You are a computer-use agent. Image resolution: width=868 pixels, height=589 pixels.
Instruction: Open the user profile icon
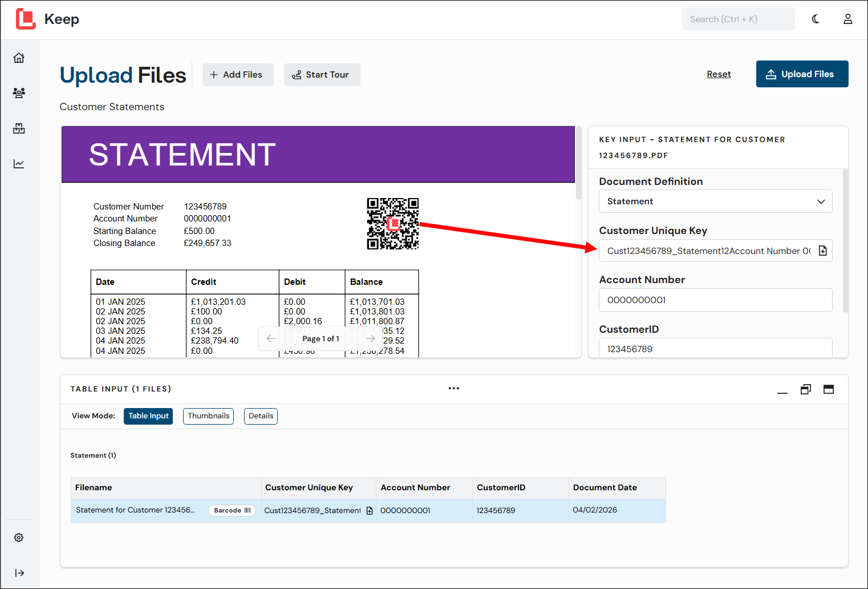click(x=848, y=19)
